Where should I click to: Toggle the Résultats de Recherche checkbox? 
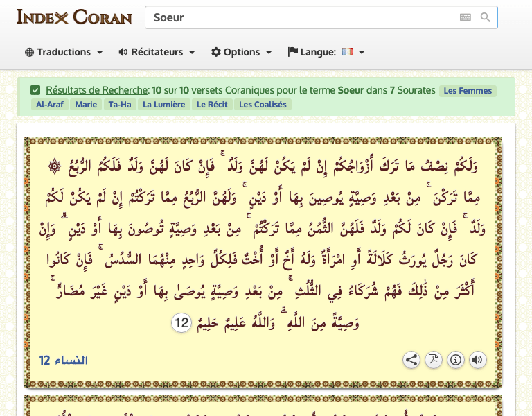[35, 90]
